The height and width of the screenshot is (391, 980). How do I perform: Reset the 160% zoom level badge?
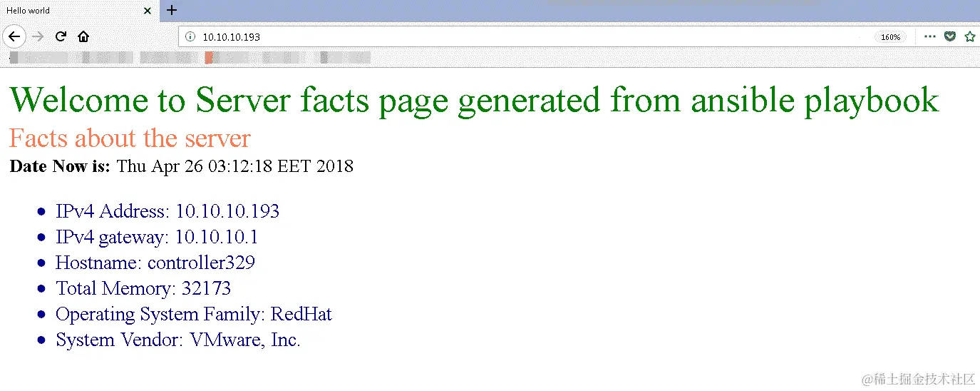(890, 37)
